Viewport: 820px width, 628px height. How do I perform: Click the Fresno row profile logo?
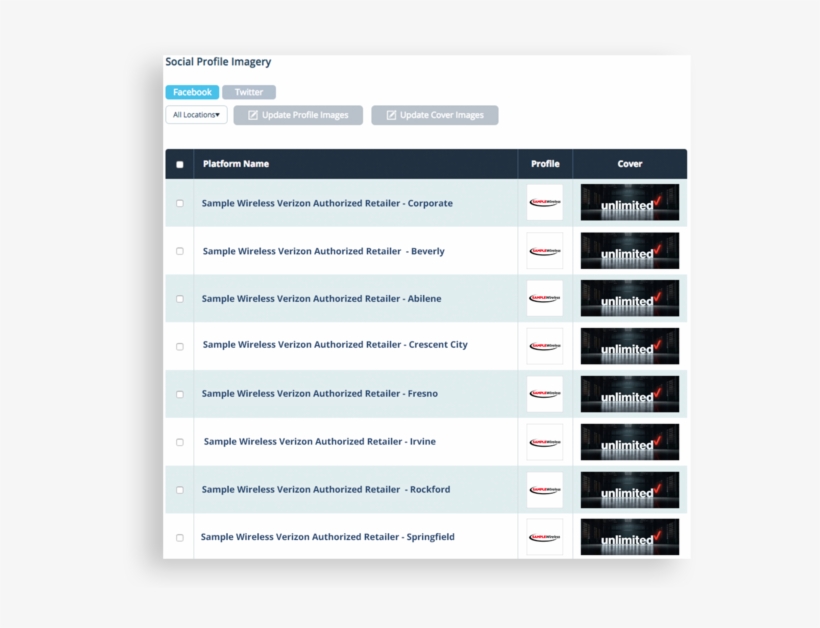tap(545, 394)
